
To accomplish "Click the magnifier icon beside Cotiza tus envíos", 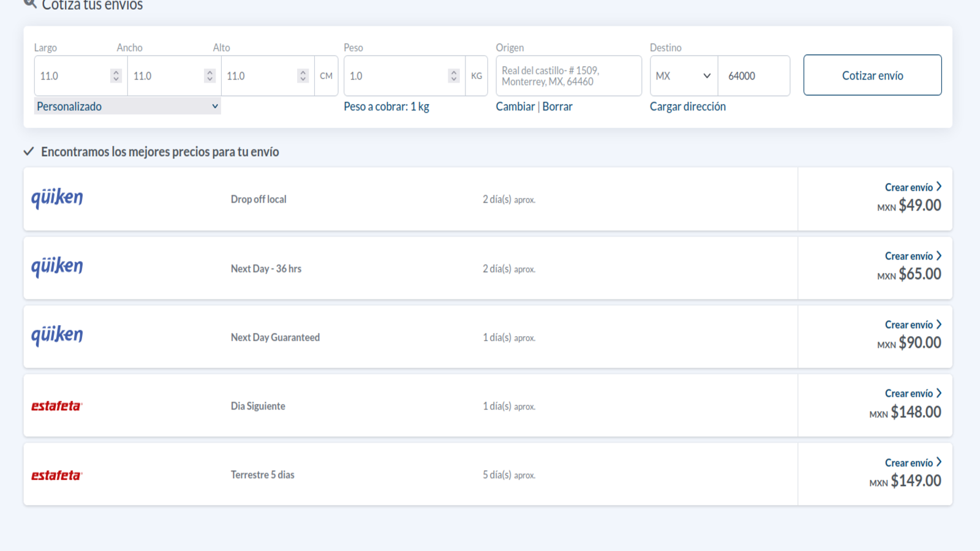I will tap(30, 4).
